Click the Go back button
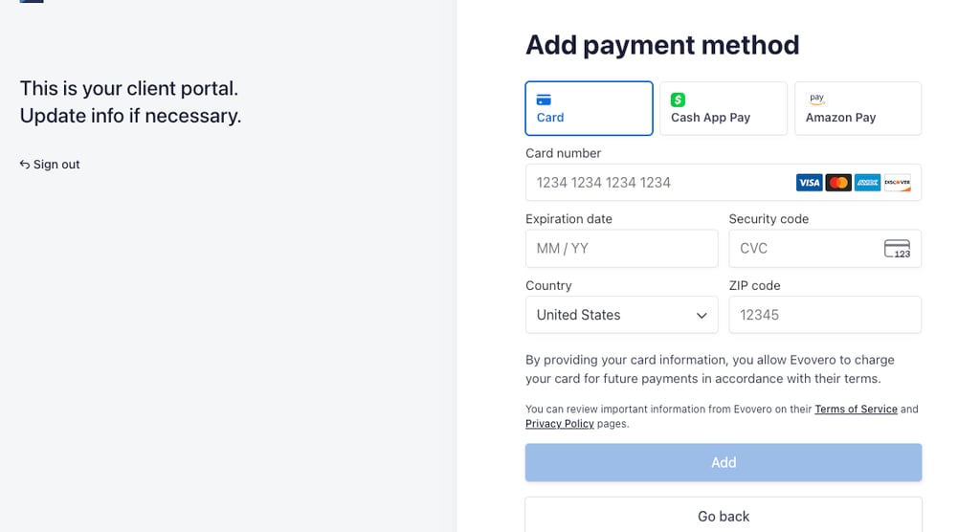The image size is (980, 532). tap(723, 516)
